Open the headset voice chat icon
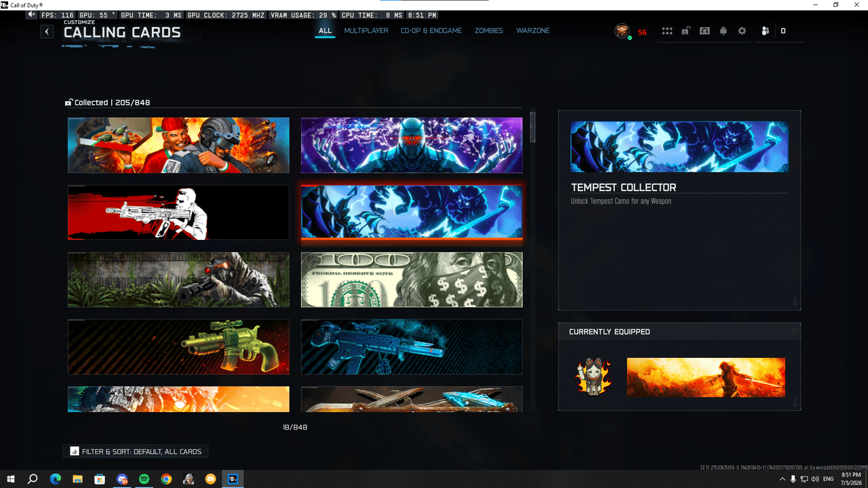 pos(705,31)
